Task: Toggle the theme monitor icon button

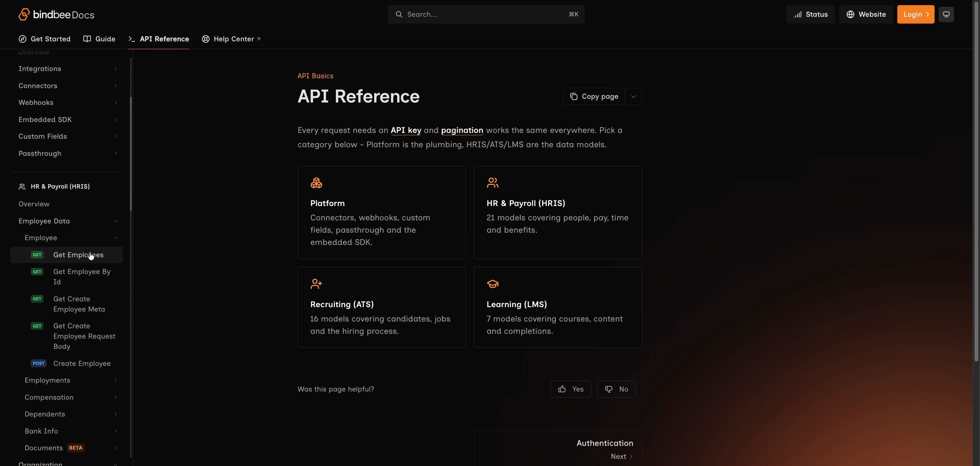Action: pyautogui.click(x=946, y=14)
